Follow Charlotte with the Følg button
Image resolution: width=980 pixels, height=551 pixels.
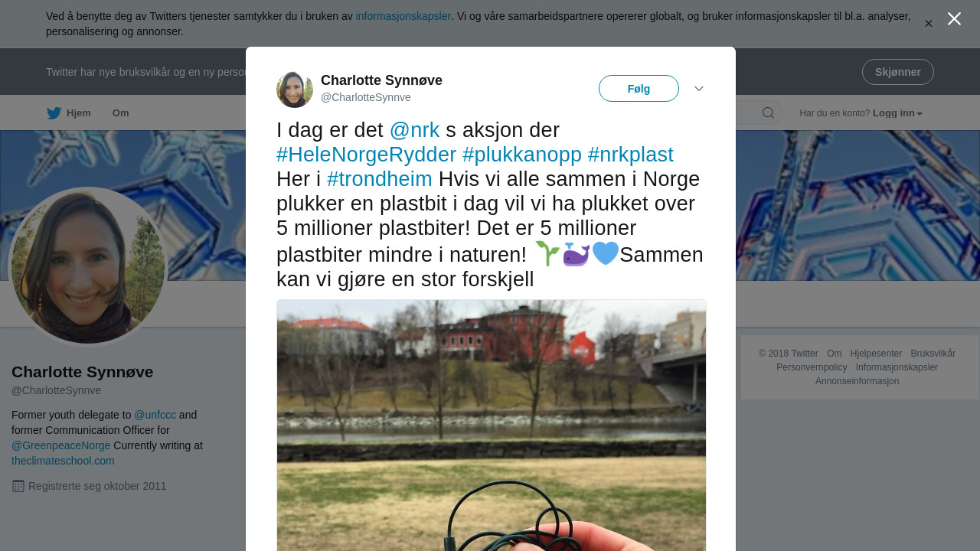639,89
